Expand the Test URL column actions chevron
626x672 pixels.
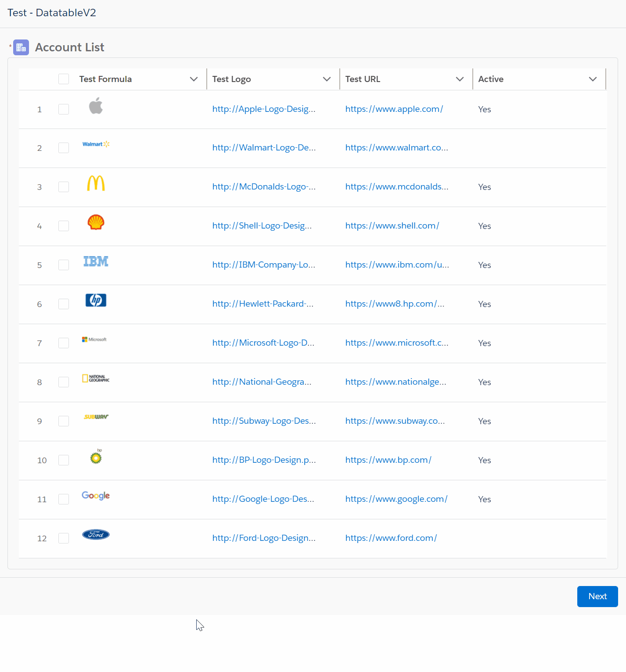coord(460,79)
